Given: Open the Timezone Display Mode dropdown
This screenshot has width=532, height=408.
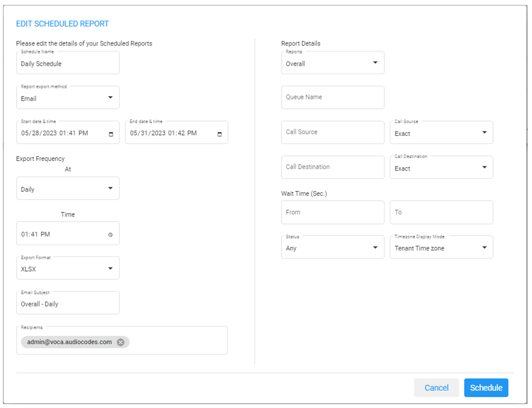Looking at the screenshot, I should point(484,247).
